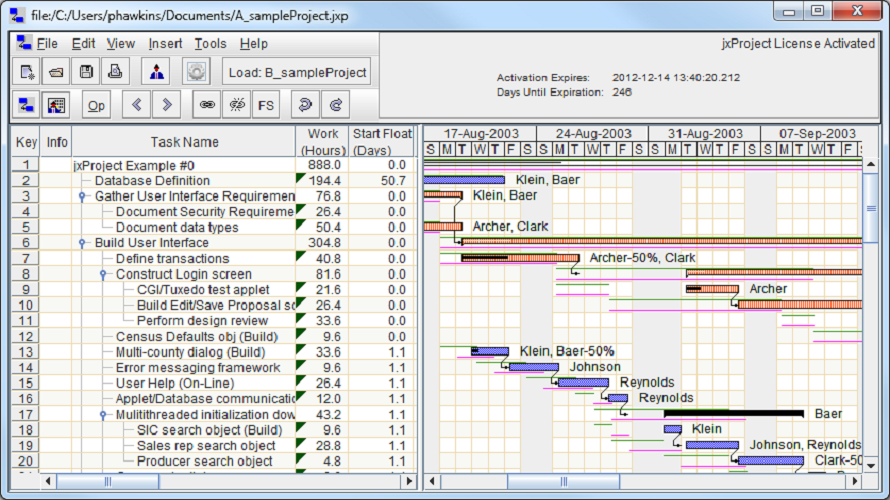The image size is (890, 500).
Task: Collapse the Build User Interface group
Action: 82,243
